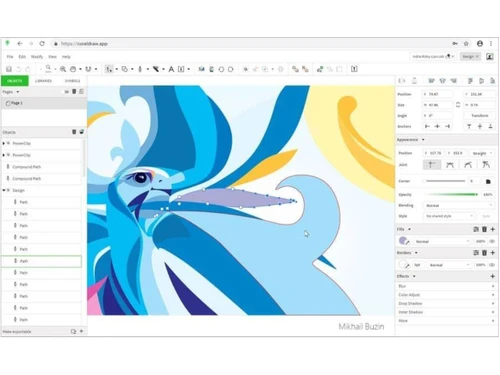This screenshot has width=500, height=375.
Task: Select the Shape tool icon
Action: click(125, 69)
